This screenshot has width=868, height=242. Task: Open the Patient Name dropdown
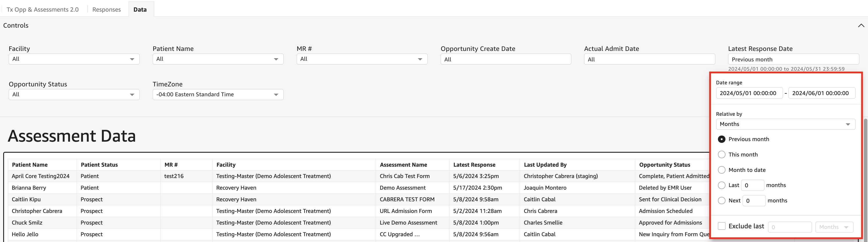tap(218, 59)
